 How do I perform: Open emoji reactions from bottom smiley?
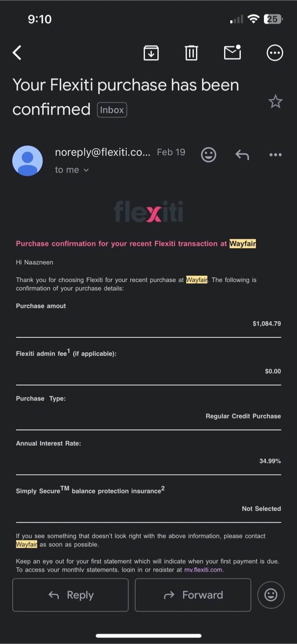[271, 595]
